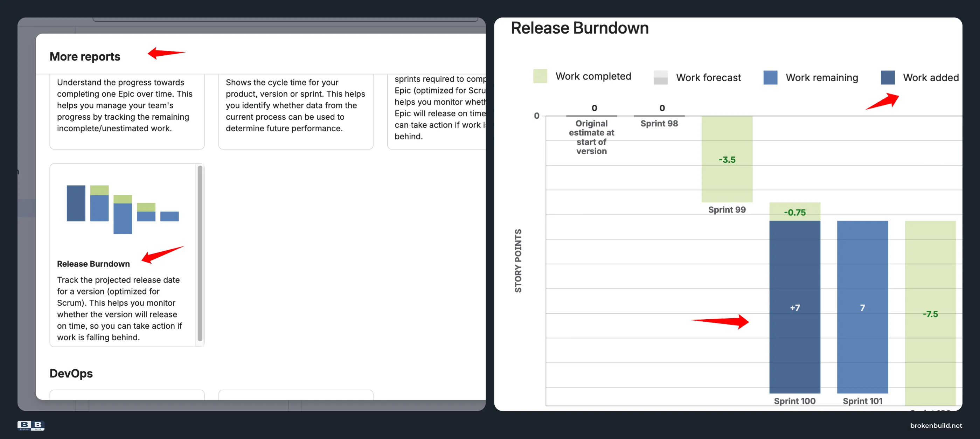
Task: Click the brokenbuild.net link text
Action: pos(936,425)
